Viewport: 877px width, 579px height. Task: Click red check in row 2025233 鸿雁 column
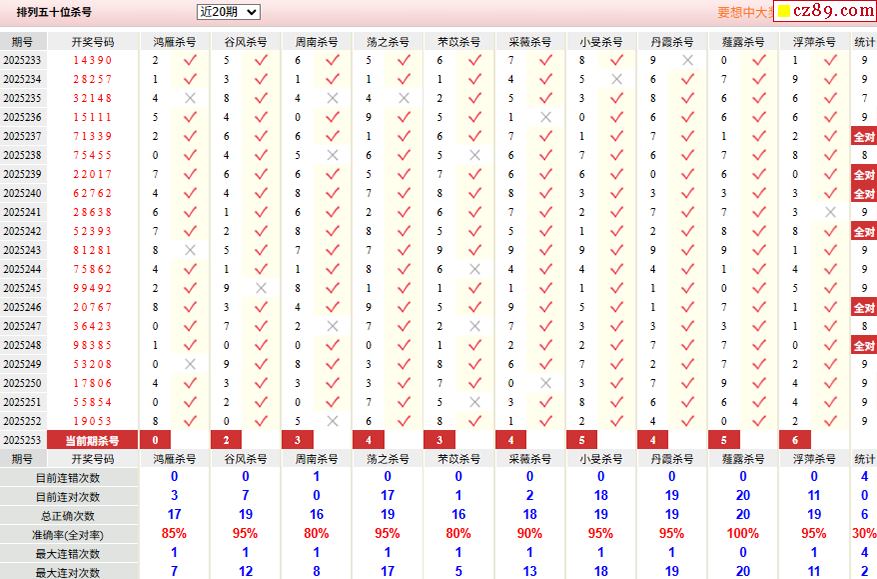point(190,60)
